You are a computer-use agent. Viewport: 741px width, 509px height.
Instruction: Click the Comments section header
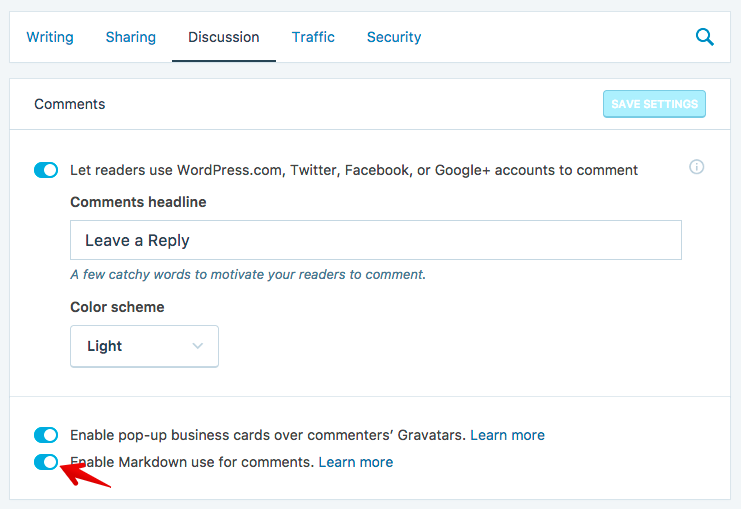[69, 104]
